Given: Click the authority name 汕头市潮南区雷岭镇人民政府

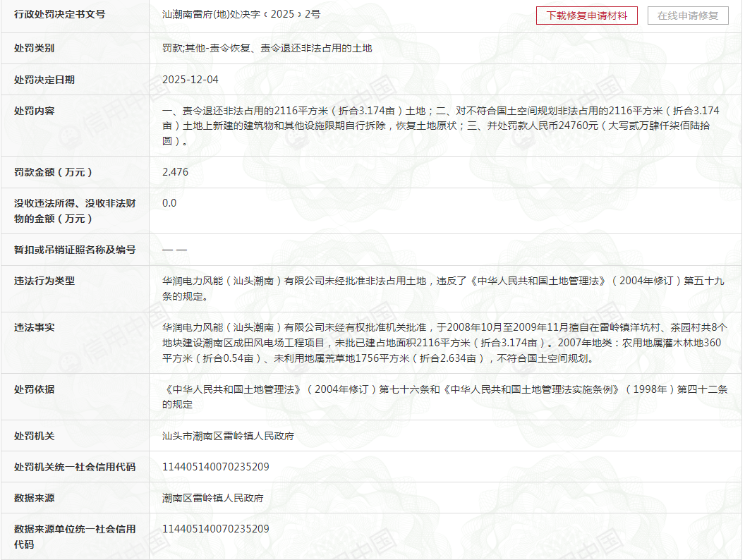Looking at the screenshot, I should (228, 436).
